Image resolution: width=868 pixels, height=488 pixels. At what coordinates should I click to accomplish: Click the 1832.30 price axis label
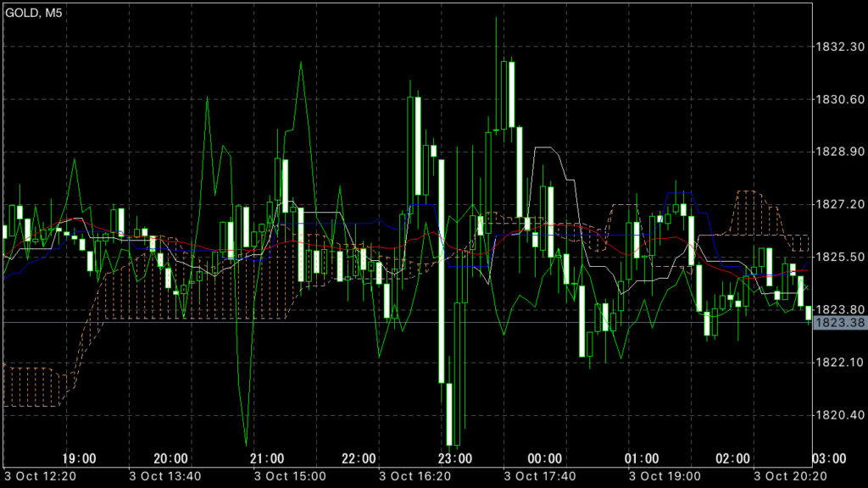pyautogui.click(x=840, y=47)
